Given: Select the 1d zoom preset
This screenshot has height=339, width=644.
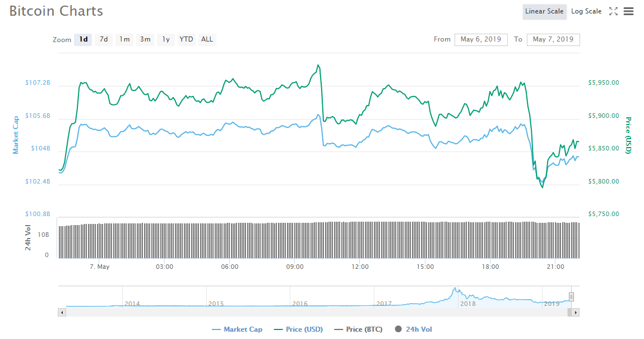Looking at the screenshot, I should tap(83, 39).
